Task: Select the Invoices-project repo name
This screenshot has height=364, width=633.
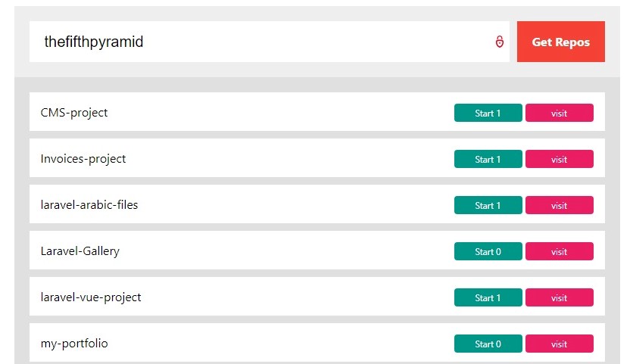Action: pyautogui.click(x=83, y=159)
